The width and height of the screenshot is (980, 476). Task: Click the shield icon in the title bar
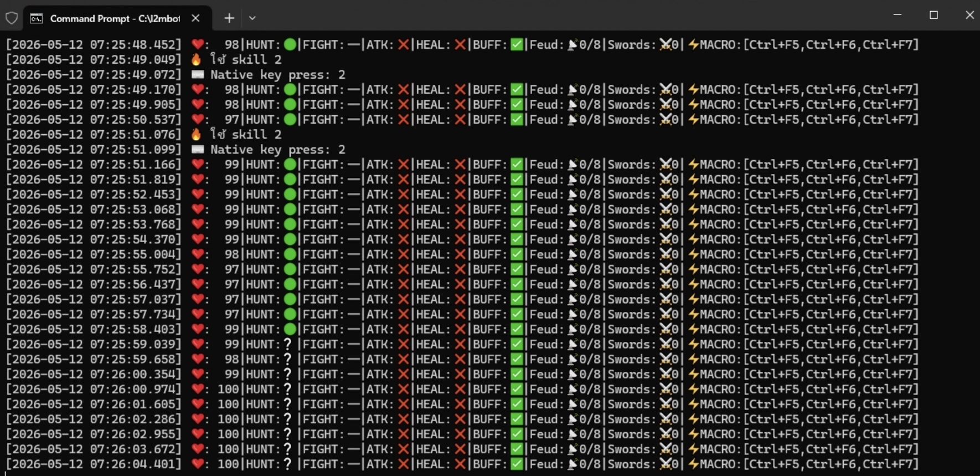pos(12,18)
